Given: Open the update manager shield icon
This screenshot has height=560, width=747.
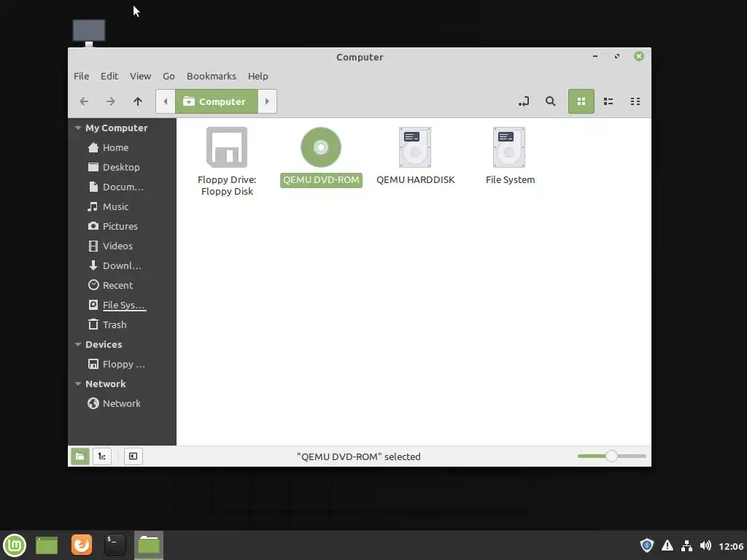Looking at the screenshot, I should (646, 545).
